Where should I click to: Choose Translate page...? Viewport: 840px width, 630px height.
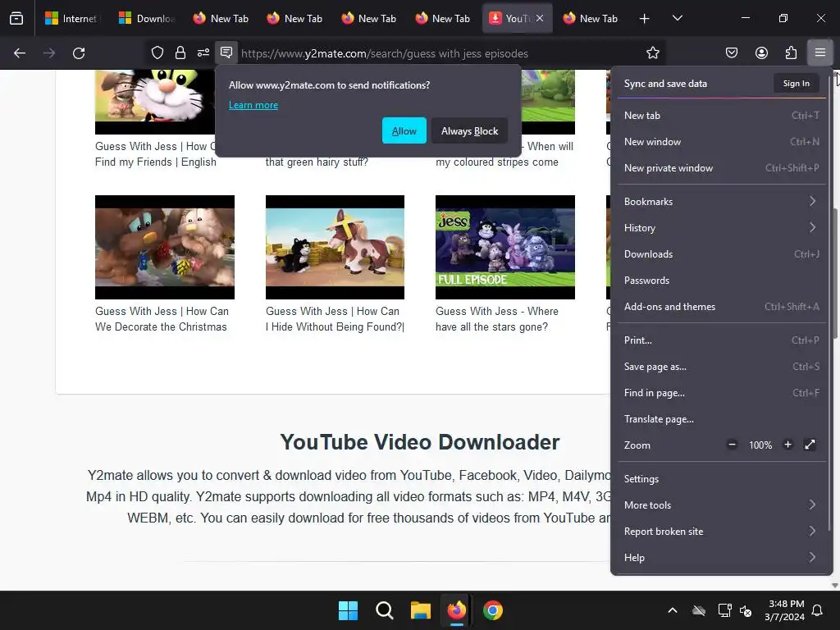[721, 419]
